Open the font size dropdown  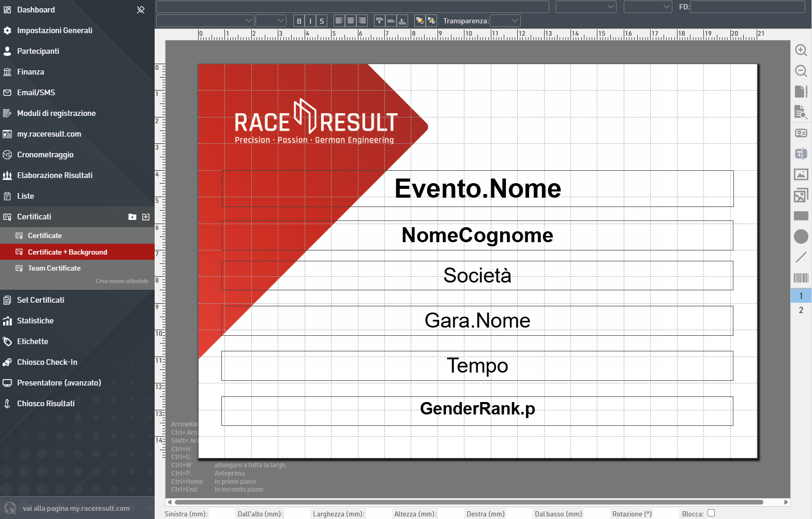pyautogui.click(x=270, y=21)
